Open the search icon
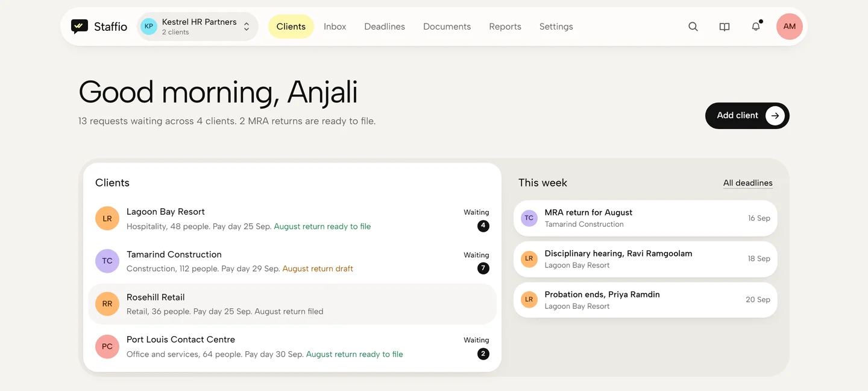Viewport: 868px width, 391px height. point(693,27)
